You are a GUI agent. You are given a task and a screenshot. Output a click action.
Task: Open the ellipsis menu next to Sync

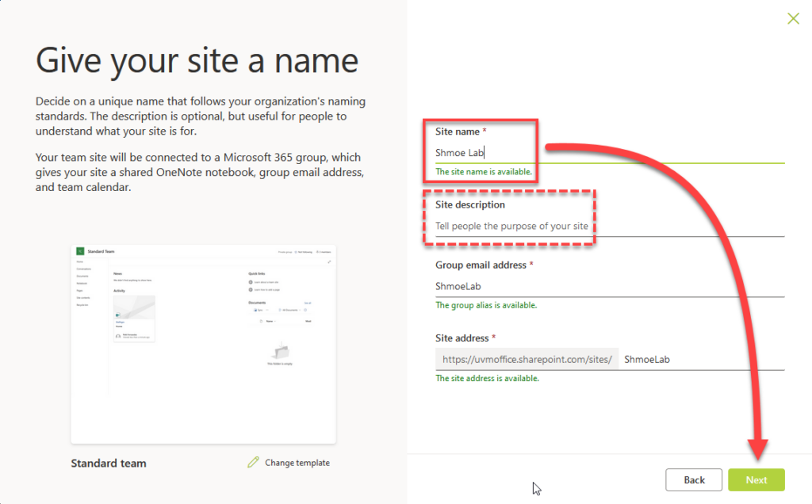coord(266,310)
